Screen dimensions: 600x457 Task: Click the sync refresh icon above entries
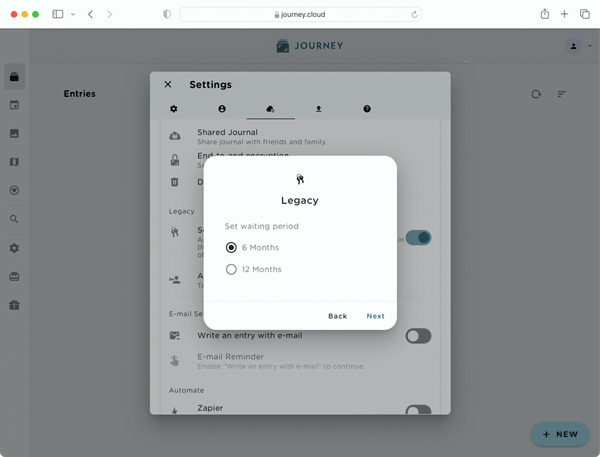click(536, 94)
